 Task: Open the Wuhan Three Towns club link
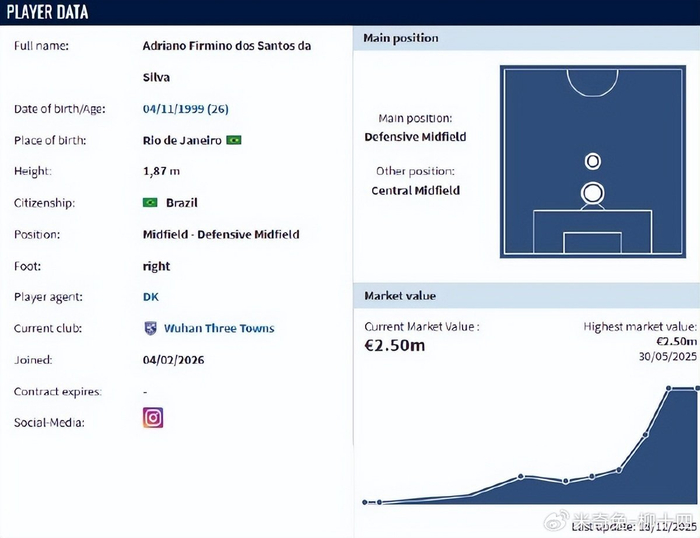(x=219, y=328)
